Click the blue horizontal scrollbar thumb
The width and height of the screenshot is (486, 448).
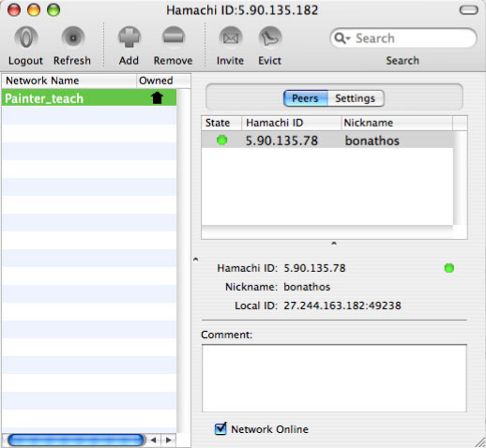tap(75, 441)
